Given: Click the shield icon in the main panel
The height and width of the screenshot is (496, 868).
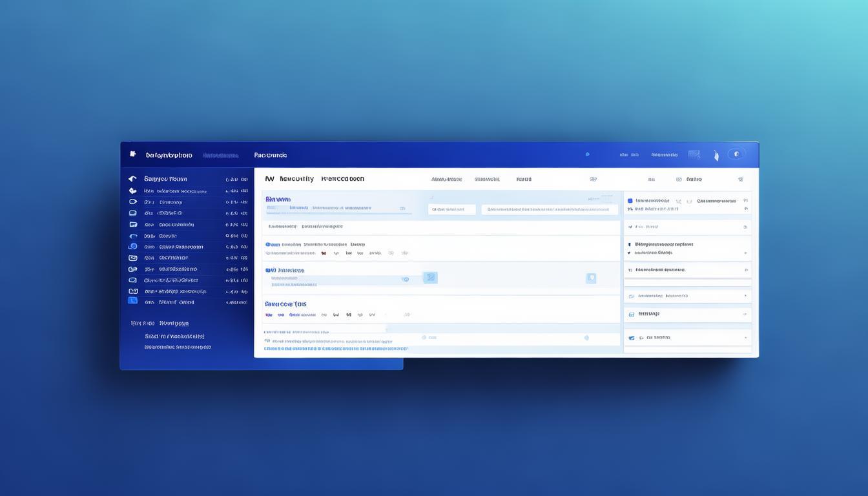Looking at the screenshot, I should point(590,278).
